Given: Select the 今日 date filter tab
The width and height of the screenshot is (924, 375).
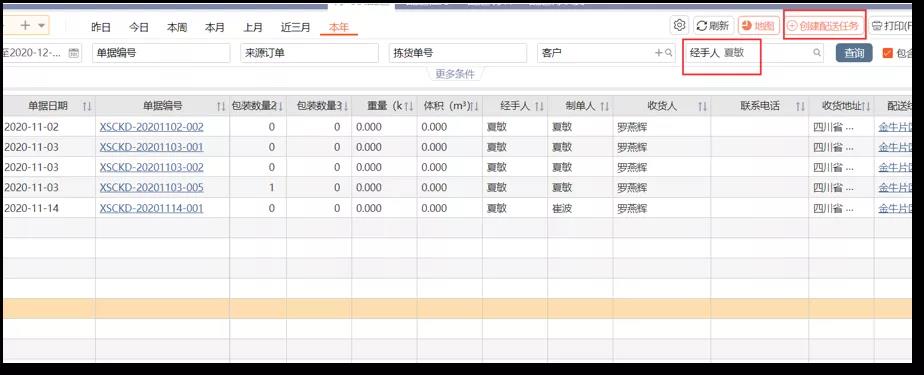Looking at the screenshot, I should (x=139, y=27).
